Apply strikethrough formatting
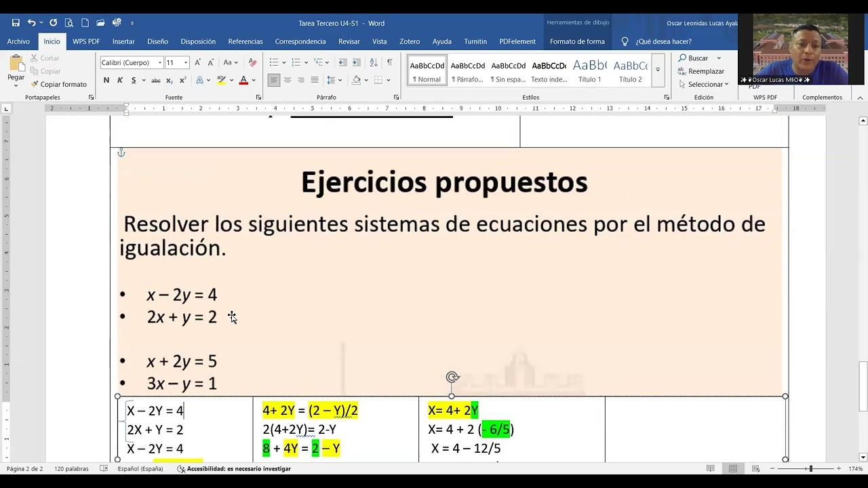The image size is (868, 488). [156, 80]
